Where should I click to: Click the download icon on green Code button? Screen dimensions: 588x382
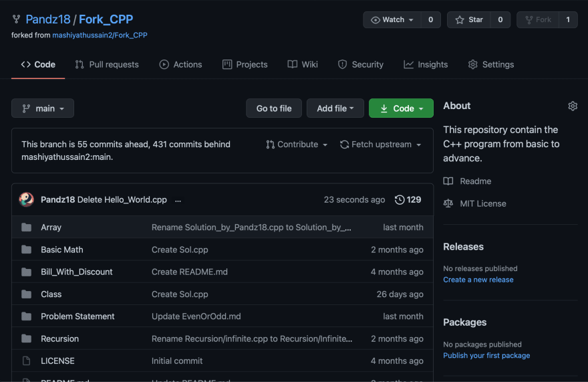pos(384,108)
